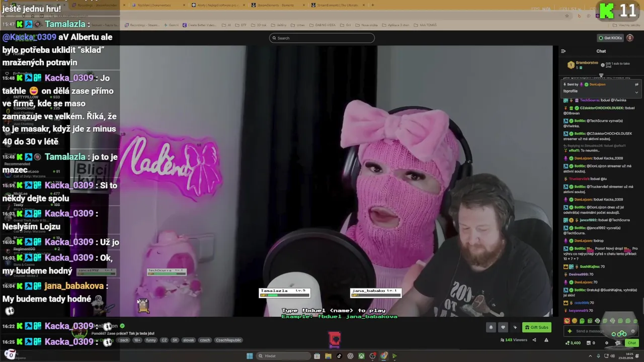Click the first red-framed emote in the chat emote row
This screenshot has width=644, height=362.
(x=567, y=321)
